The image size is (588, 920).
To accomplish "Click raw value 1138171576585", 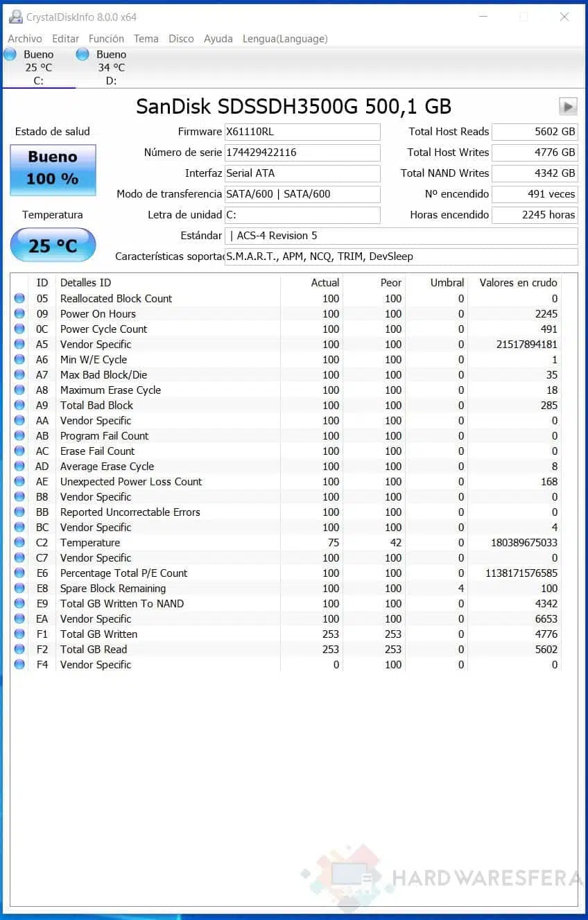I will pyautogui.click(x=522, y=573).
